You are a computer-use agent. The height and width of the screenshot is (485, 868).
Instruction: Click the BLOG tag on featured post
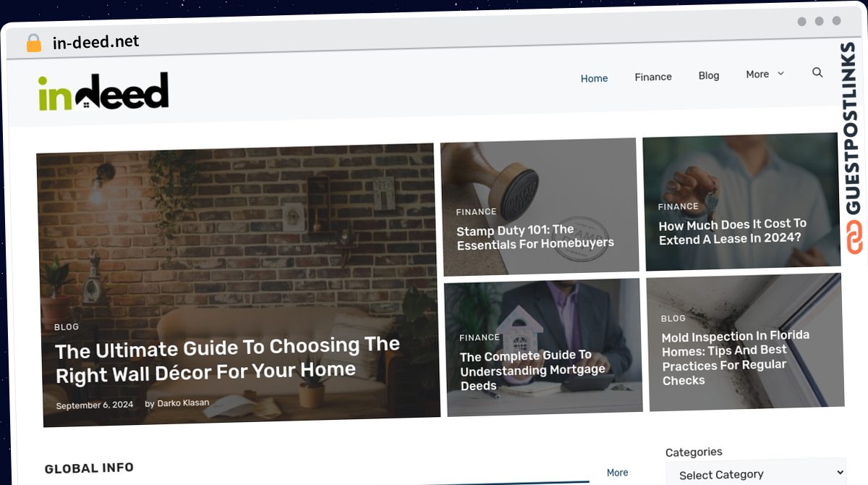coord(67,327)
